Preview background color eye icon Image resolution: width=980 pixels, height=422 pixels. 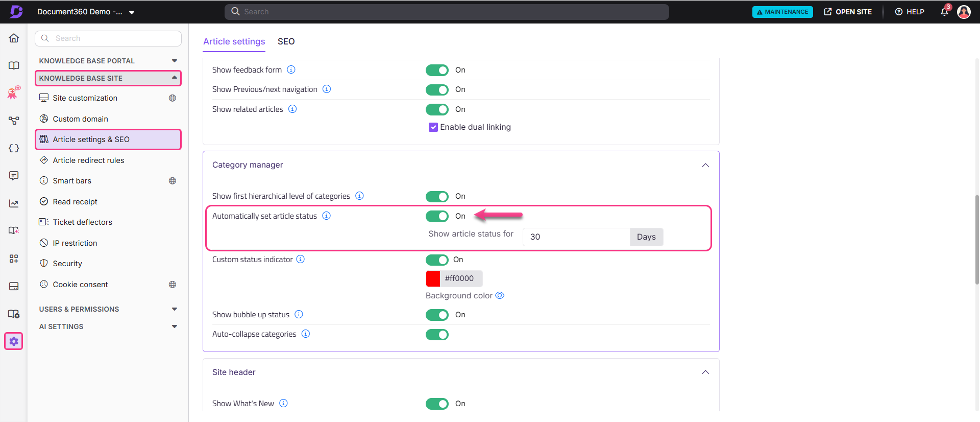(500, 295)
